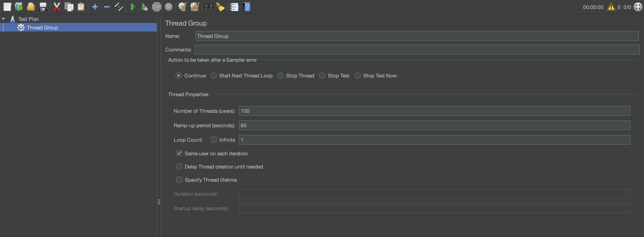
Task: Open the Function Helper list icon
Action: point(234,7)
